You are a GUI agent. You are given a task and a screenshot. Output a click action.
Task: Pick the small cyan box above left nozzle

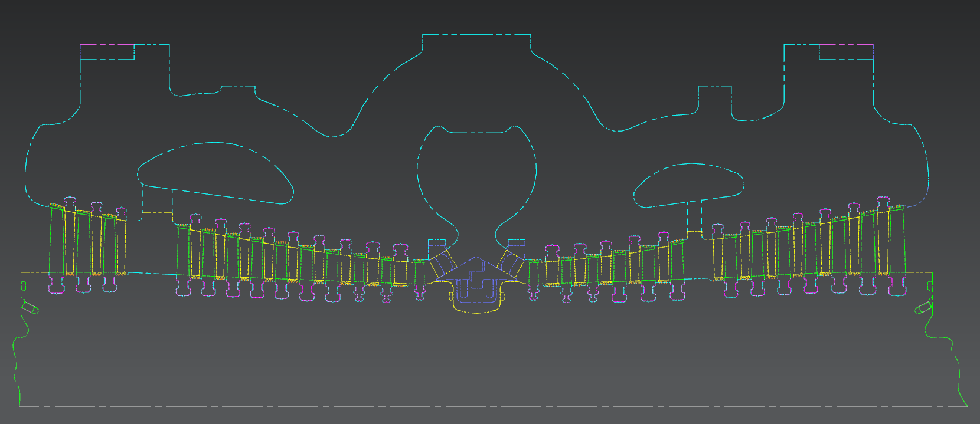[436, 242]
